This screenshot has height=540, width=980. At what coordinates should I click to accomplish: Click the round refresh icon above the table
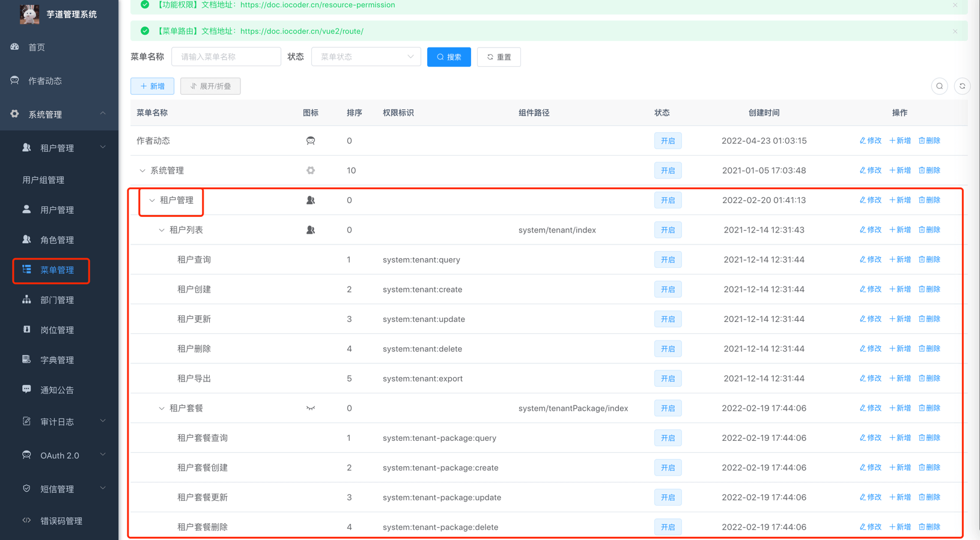point(962,86)
